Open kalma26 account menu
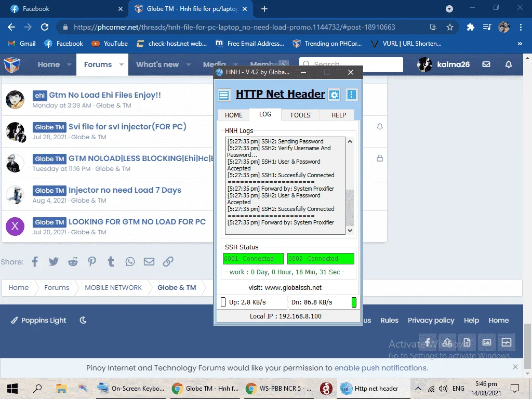Image resolution: width=532 pixels, height=399 pixels. point(444,64)
